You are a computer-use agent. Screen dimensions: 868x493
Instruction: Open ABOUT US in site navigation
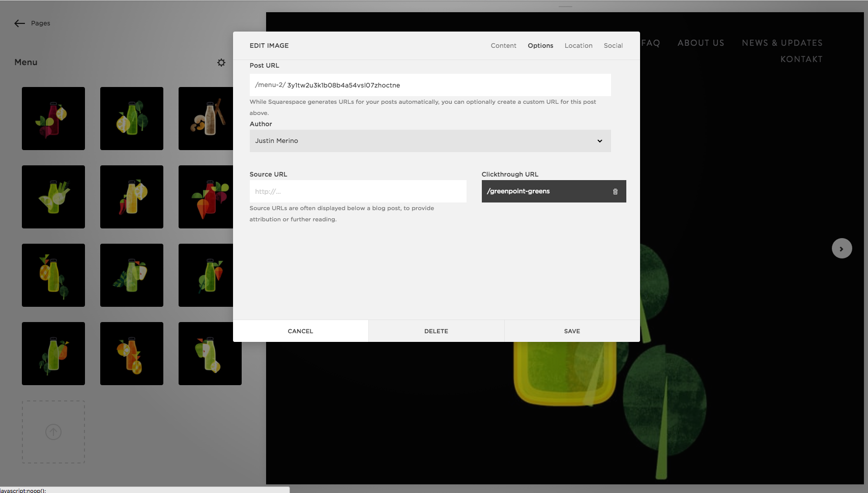tap(701, 43)
